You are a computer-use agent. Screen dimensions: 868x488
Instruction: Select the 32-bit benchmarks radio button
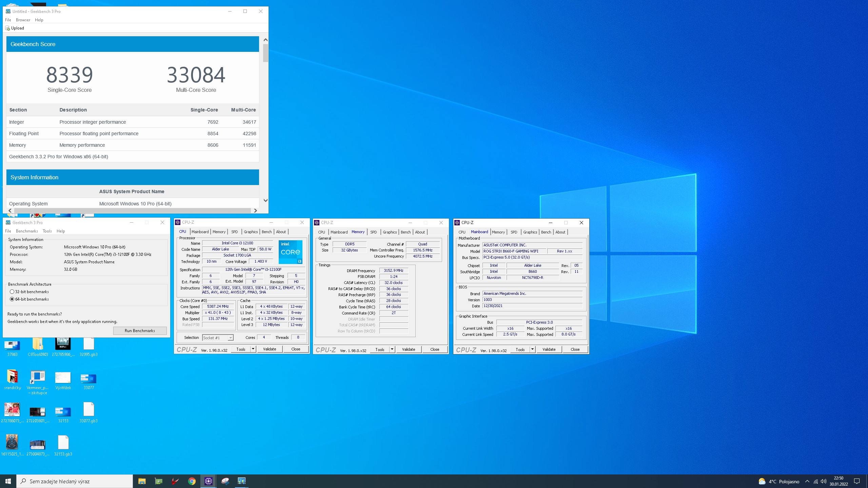coord(12,292)
